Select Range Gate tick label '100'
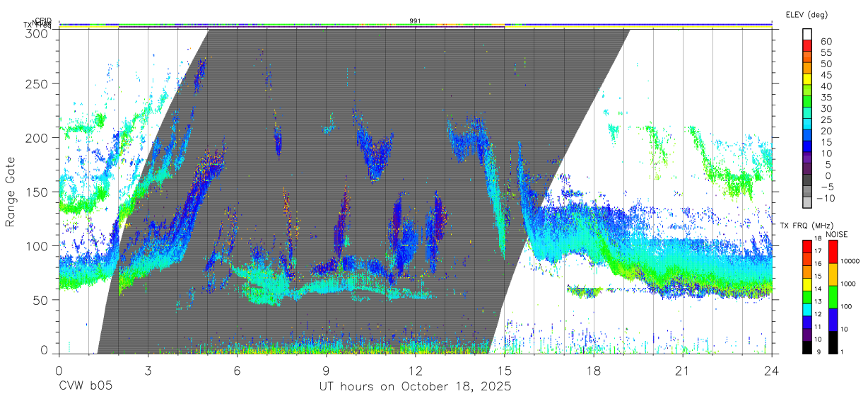This screenshot has width=868, height=401. (36, 246)
